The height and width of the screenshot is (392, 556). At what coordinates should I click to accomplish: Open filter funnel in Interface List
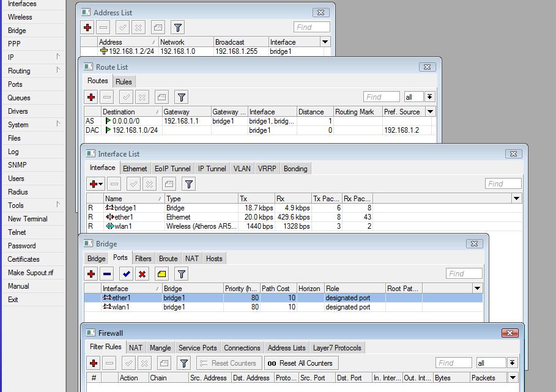(x=188, y=184)
